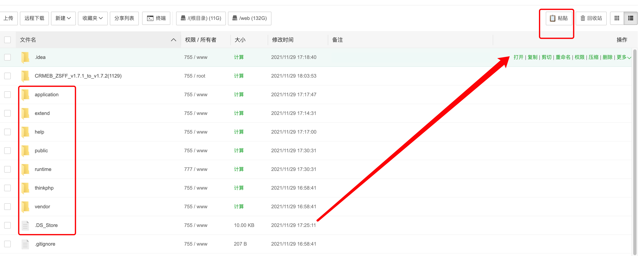Screen dimensions: 644x256
Task: Sort by 权限 / 所有者 column header
Action: [201, 40]
